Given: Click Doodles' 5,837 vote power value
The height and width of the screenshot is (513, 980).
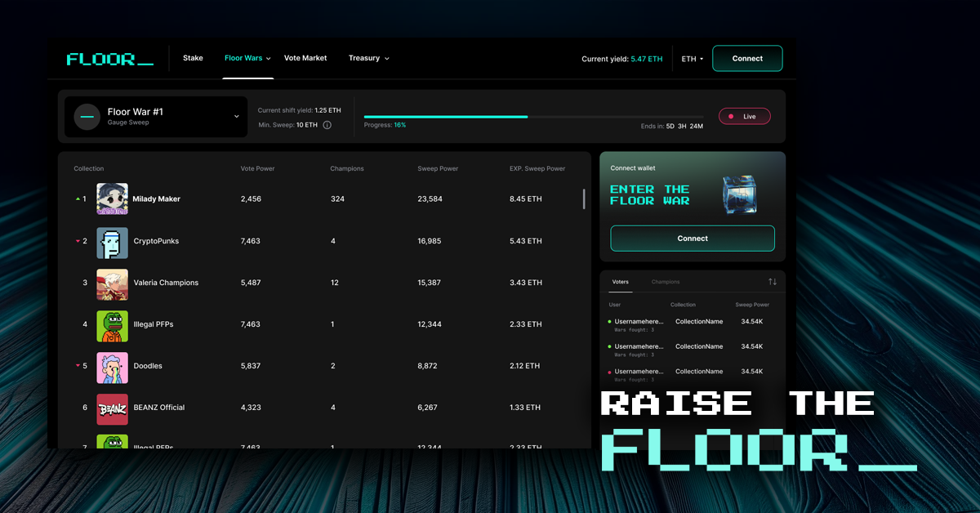Looking at the screenshot, I should pos(251,367).
